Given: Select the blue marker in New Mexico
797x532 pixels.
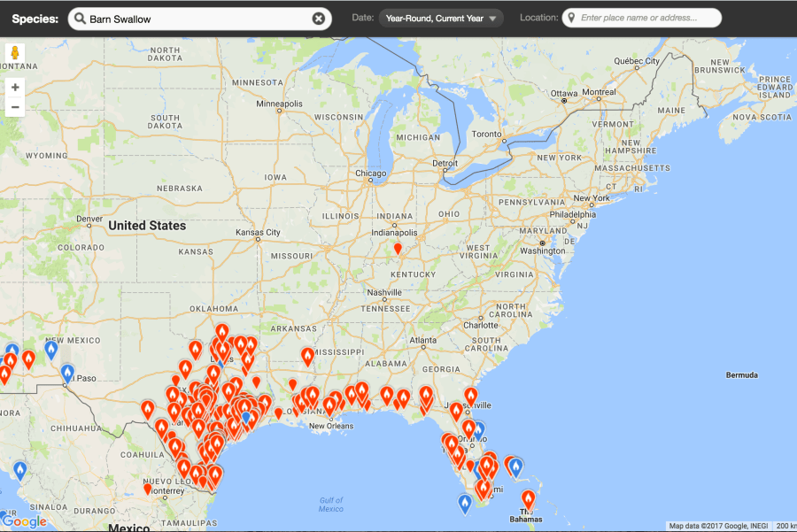Looking at the screenshot, I should click(x=51, y=349).
